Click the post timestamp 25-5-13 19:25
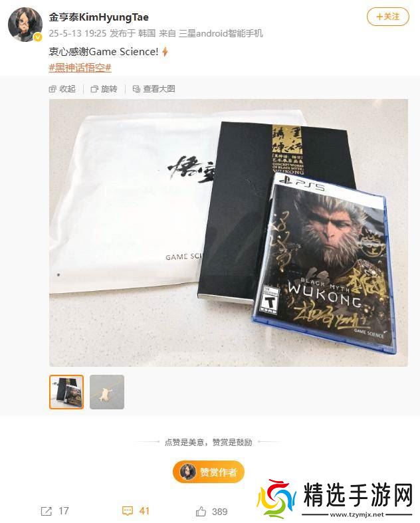 [77, 33]
